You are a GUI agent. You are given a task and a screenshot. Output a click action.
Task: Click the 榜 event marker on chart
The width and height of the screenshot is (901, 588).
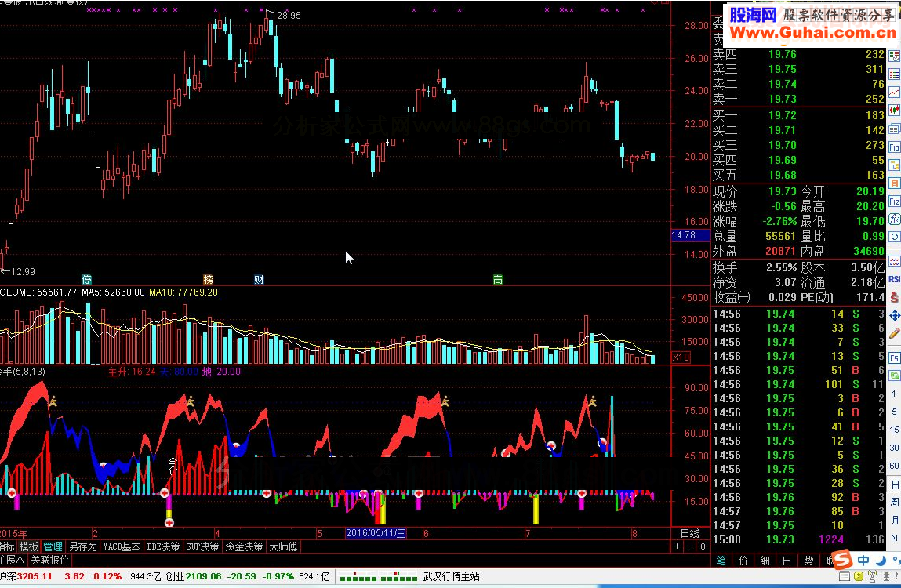(x=208, y=279)
